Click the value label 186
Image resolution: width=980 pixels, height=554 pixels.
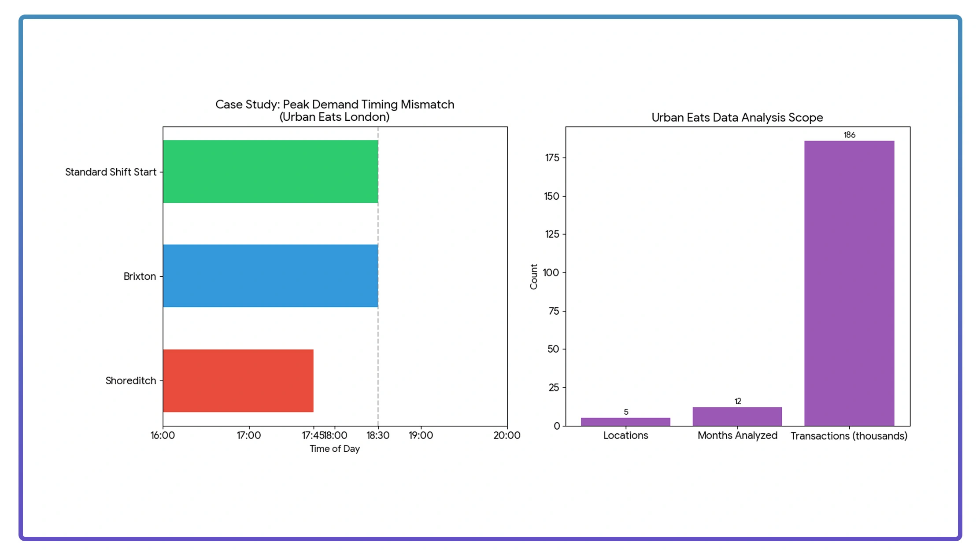(849, 134)
